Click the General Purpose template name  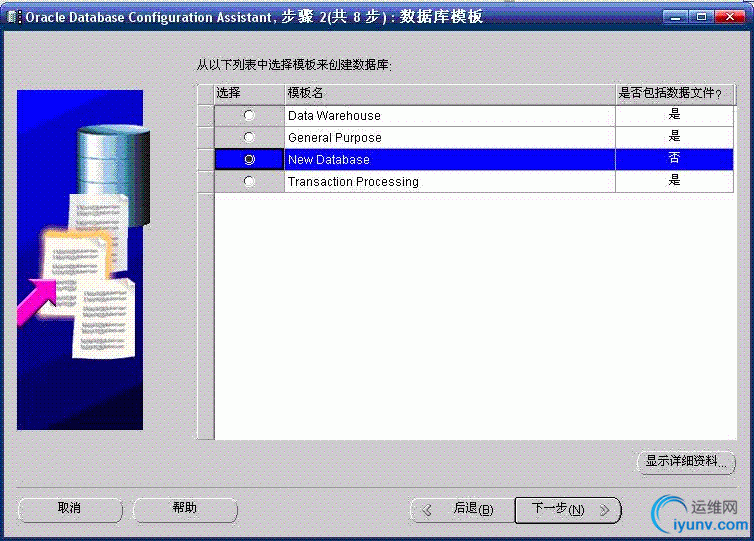click(335, 138)
